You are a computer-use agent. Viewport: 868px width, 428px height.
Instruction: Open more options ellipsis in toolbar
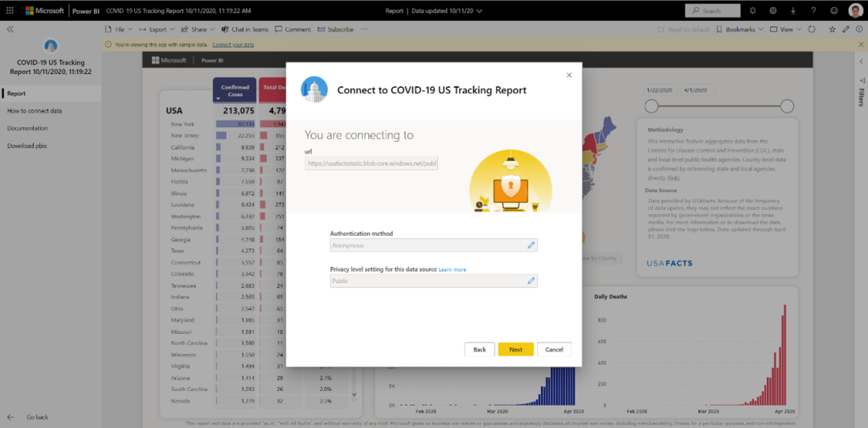coord(364,30)
